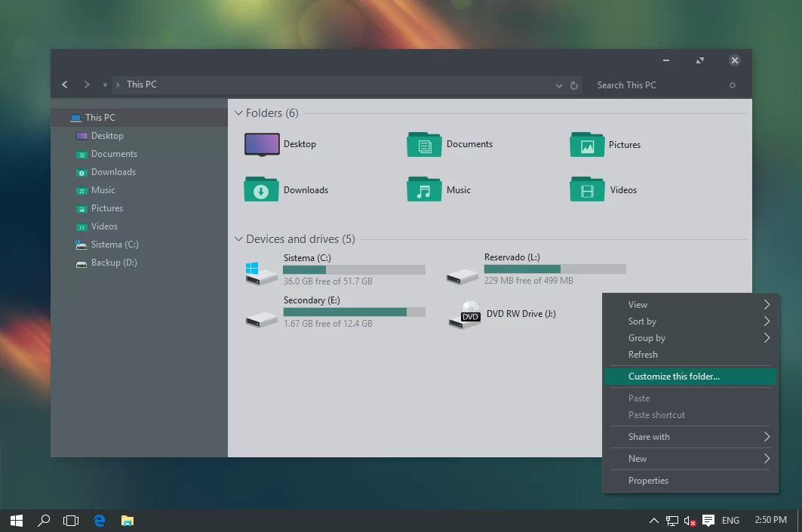The width and height of the screenshot is (802, 532).
Task: Click the Secondary (E:) disk usage bar
Action: (x=355, y=311)
